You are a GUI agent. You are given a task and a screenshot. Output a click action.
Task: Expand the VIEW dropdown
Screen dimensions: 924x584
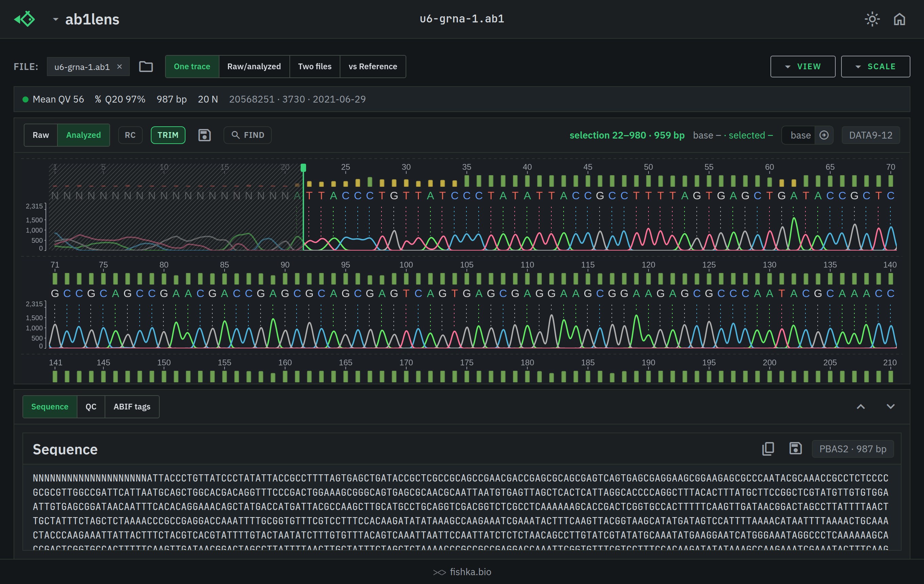(803, 67)
